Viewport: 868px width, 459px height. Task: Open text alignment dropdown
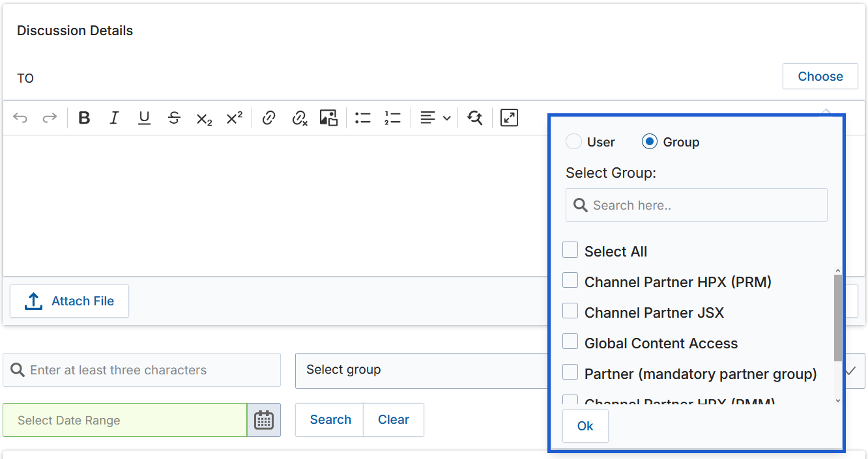pyautogui.click(x=435, y=118)
